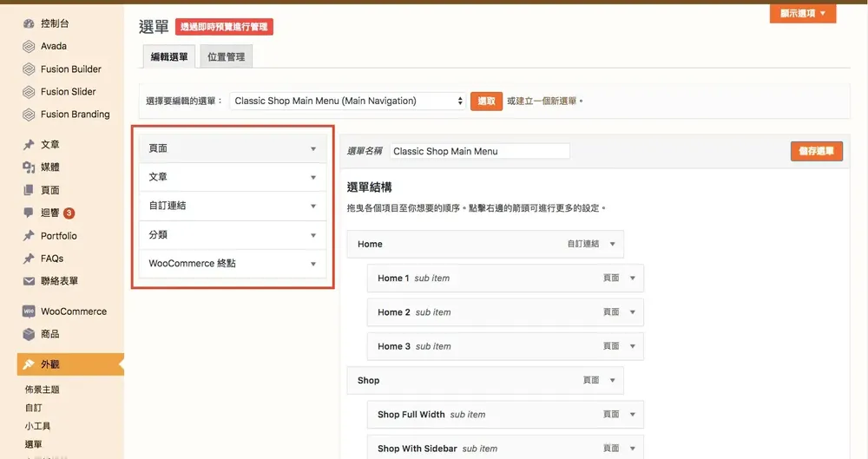Expand the WooCommerce 終點 accordion panel arrow

313,264
